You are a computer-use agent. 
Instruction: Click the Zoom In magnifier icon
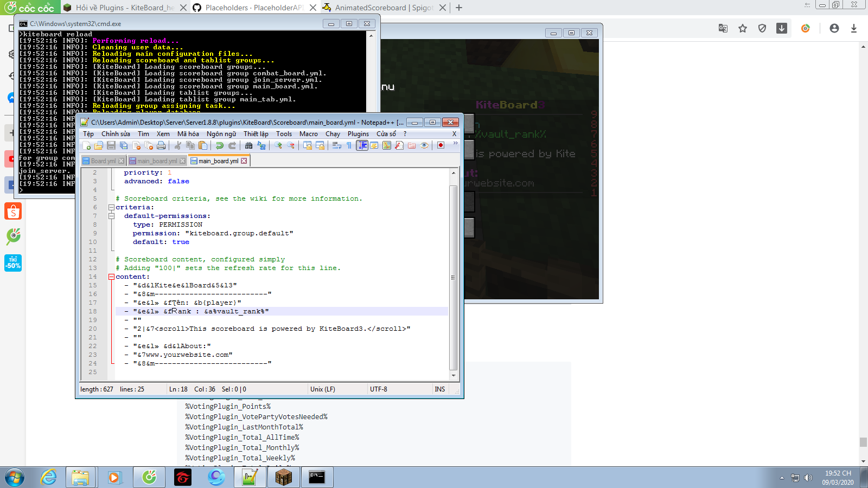pos(278,145)
